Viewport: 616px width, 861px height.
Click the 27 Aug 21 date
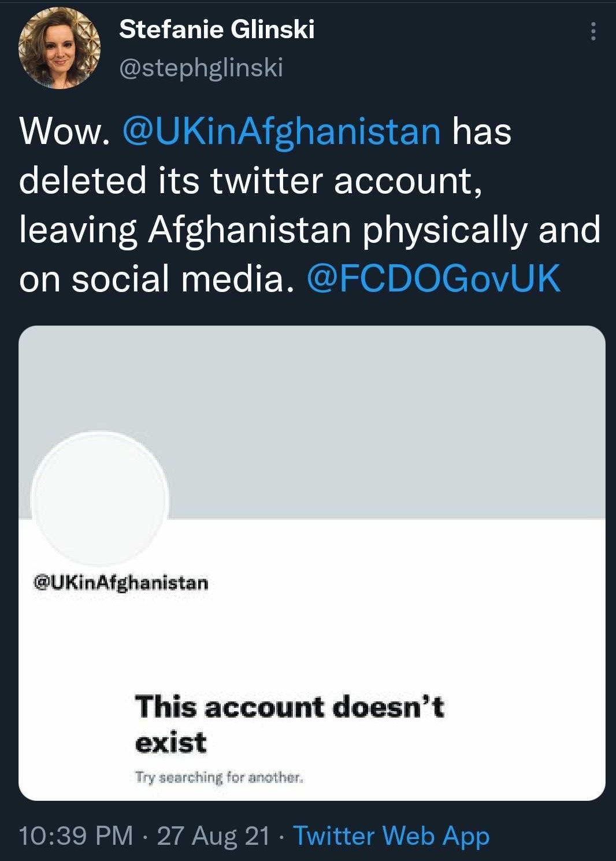213,836
